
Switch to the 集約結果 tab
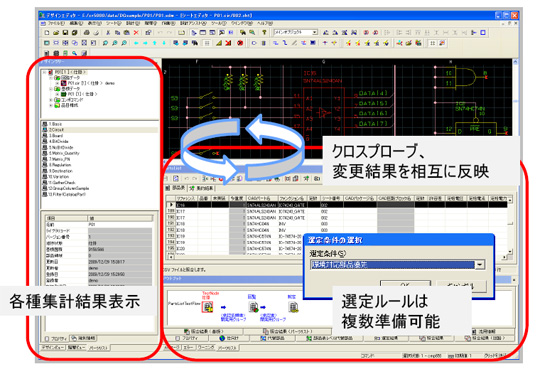[201, 188]
